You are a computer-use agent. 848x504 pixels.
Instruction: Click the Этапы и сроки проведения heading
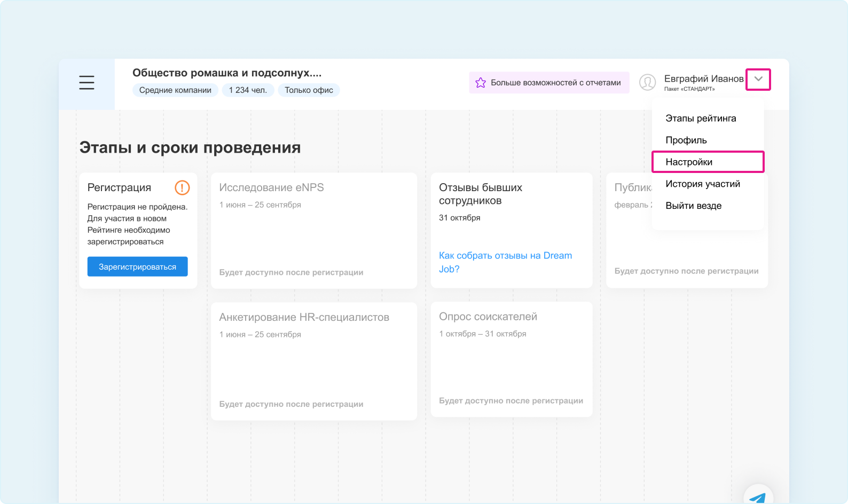click(x=190, y=147)
